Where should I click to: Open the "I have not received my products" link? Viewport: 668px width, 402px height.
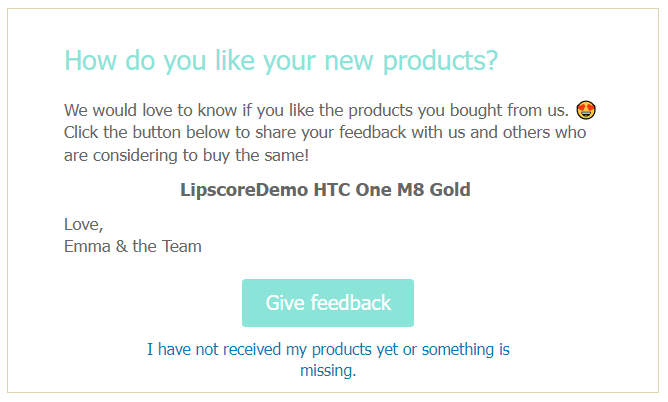click(x=328, y=350)
